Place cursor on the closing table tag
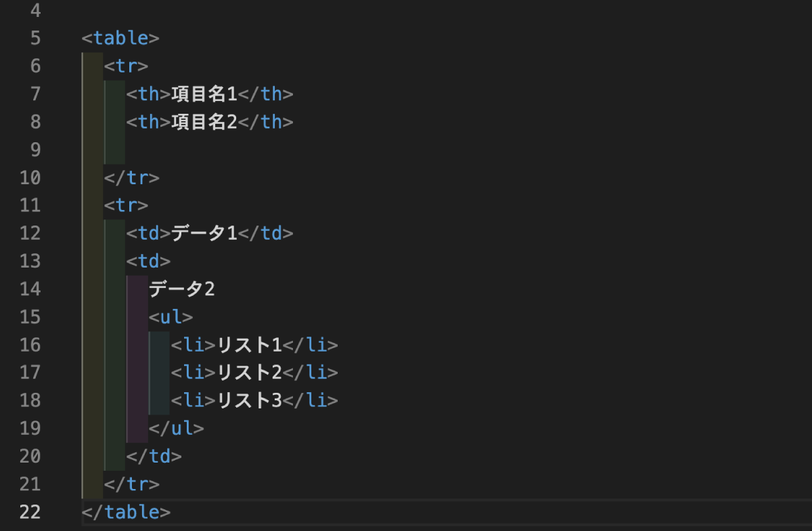Screen dimensions: 812x531 [x=126, y=512]
